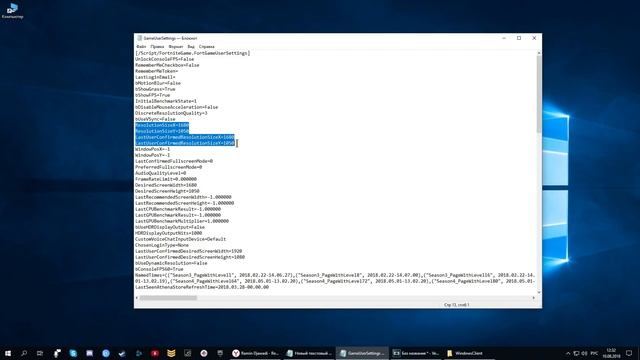Open the taskbar clock and date
The height and width of the screenshot is (360, 640).
point(611,353)
